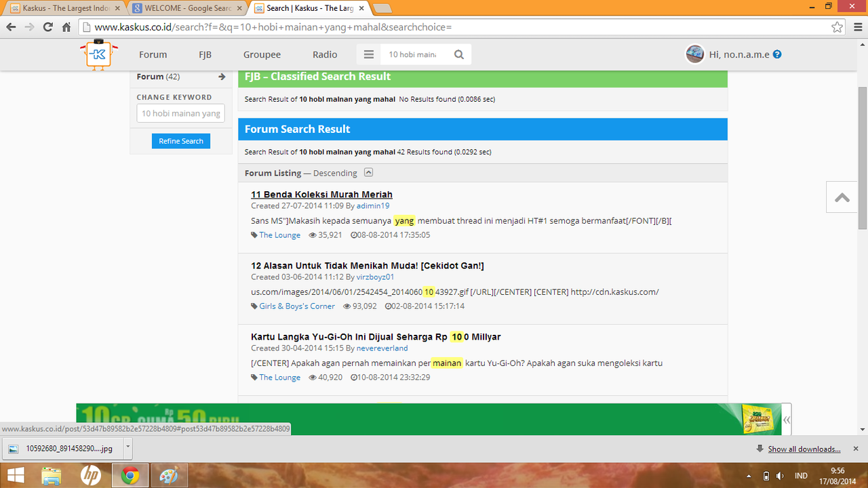This screenshot has width=868, height=488.
Task: Collapse Forum Listing with the toggle arrow
Action: pos(368,173)
